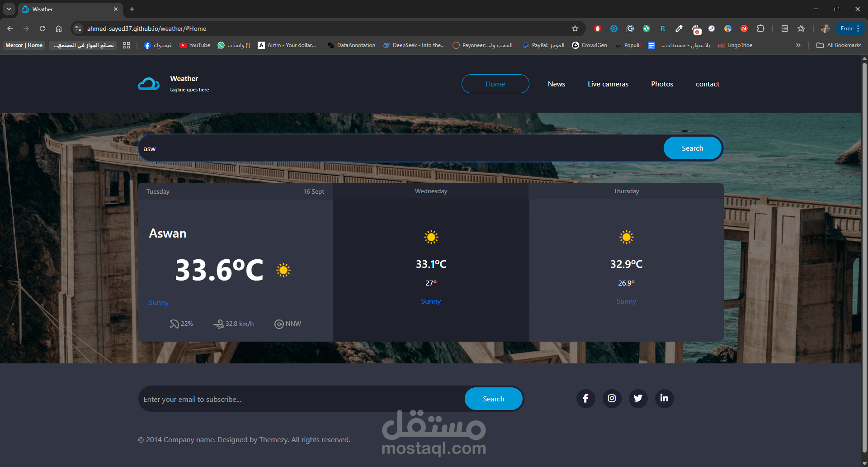Go back with the browser back arrow
This screenshot has width=868, height=467.
pyautogui.click(x=10, y=29)
